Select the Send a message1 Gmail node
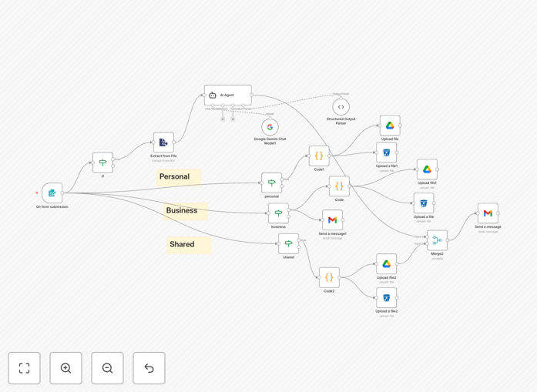 [332, 219]
